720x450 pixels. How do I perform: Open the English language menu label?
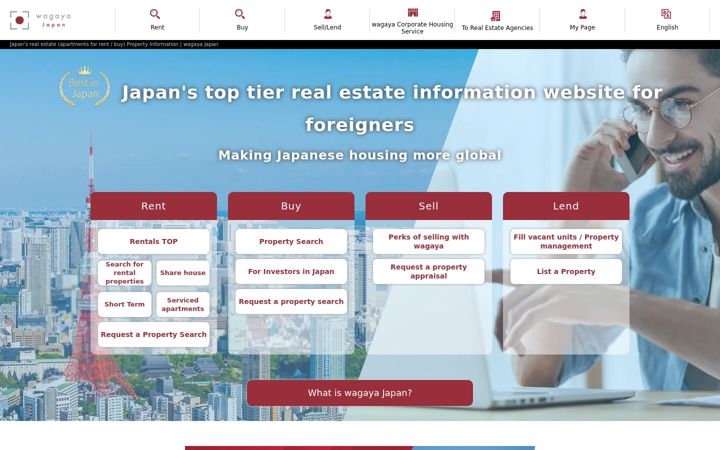(x=667, y=28)
